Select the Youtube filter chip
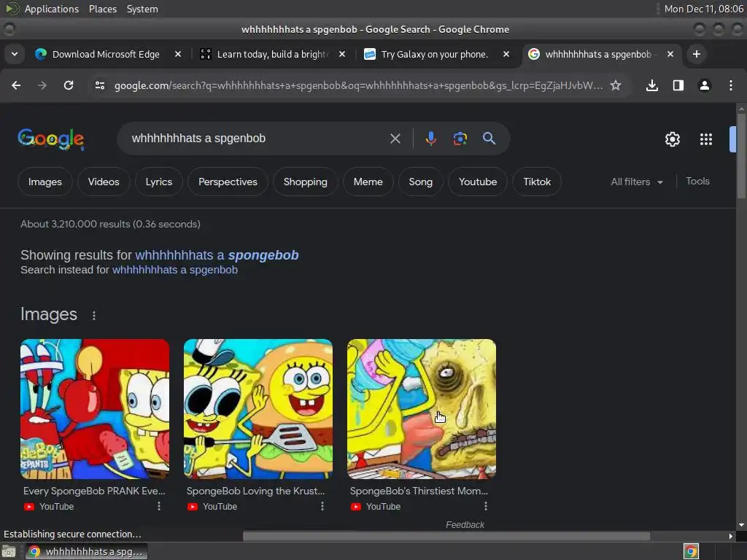The image size is (747, 560). [478, 182]
